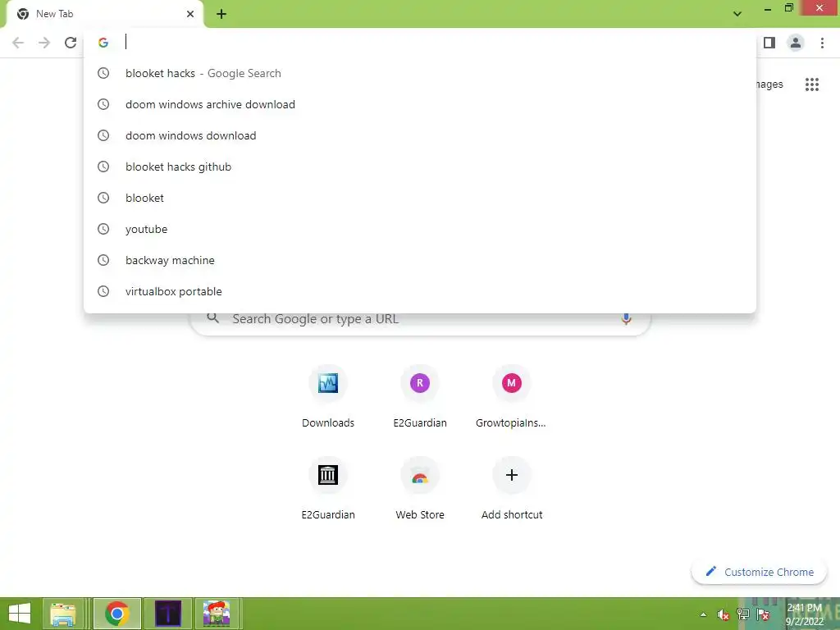
Task: Go back with the back arrow
Action: click(18, 43)
